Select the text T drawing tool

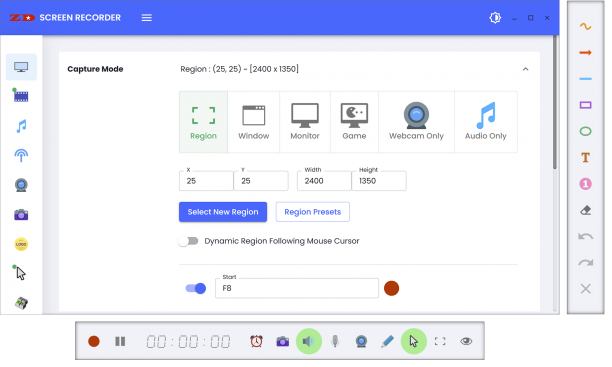(585, 158)
